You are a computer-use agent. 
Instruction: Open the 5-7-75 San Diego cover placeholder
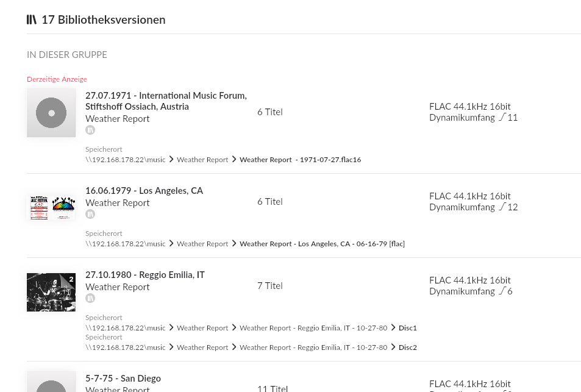coord(51,382)
